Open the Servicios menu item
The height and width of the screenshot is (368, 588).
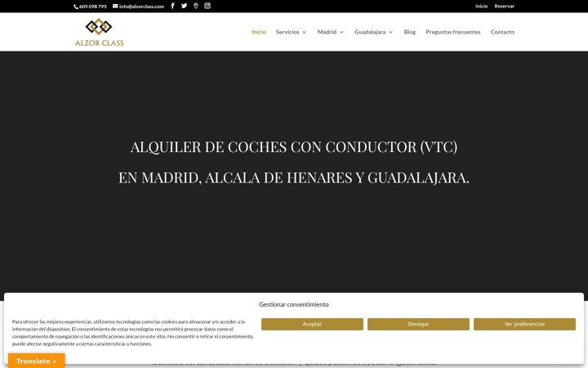(287, 32)
